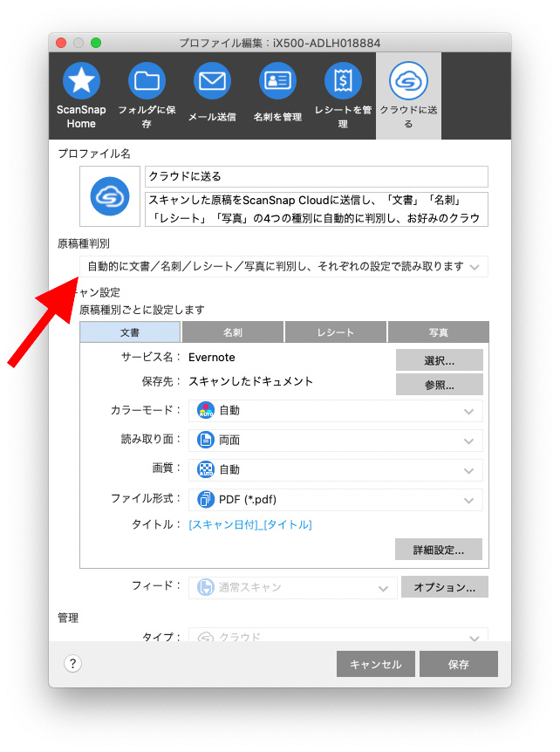Switch to the 名刺 tab
Viewport: 560px width, 752px height.
click(233, 332)
